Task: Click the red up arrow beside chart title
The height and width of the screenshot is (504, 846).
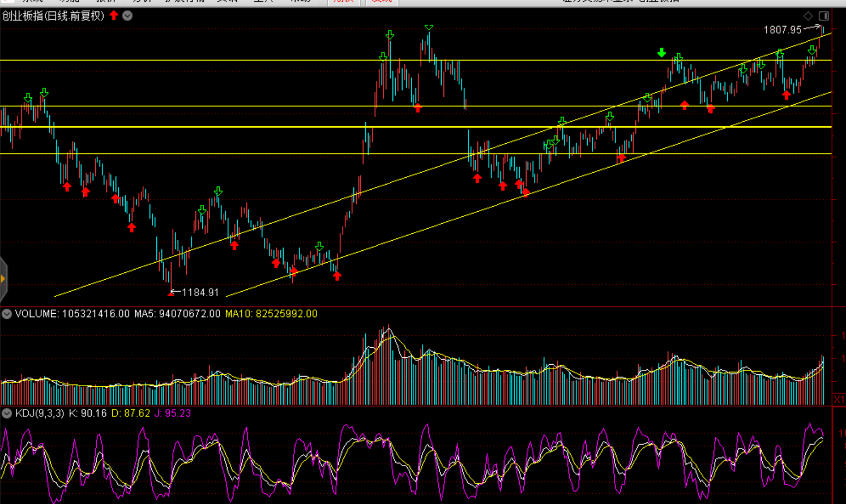Action: 114,15
